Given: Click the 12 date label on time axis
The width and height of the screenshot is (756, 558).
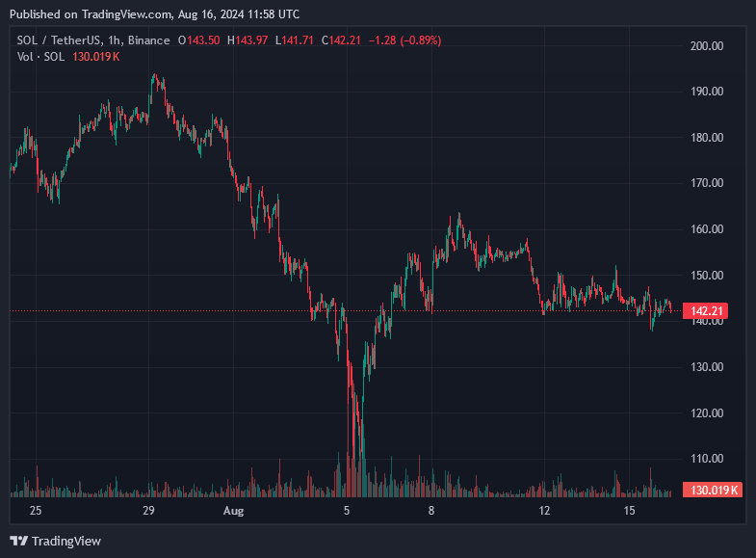Looking at the screenshot, I should click(544, 510).
